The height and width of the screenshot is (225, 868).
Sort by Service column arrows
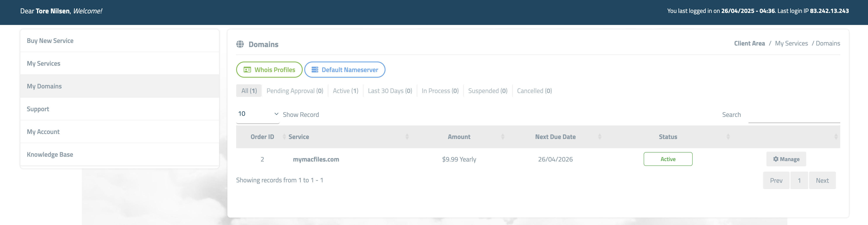pos(407,137)
